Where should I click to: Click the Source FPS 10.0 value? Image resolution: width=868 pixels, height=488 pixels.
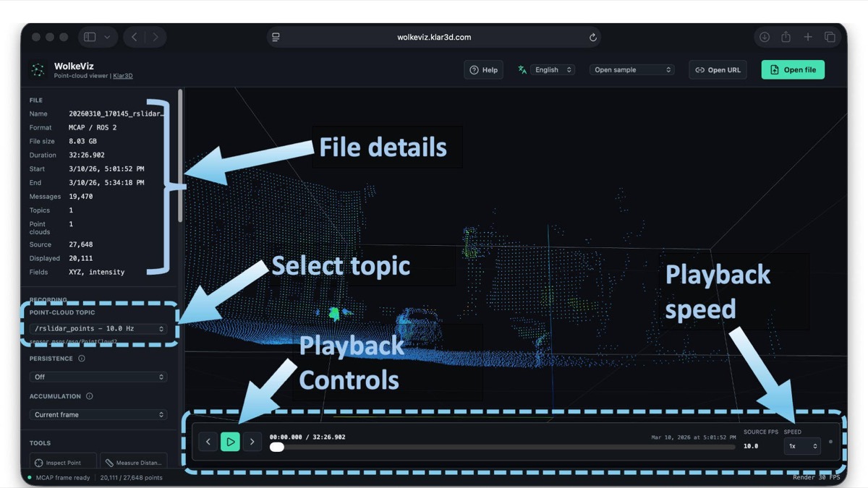coord(751,446)
